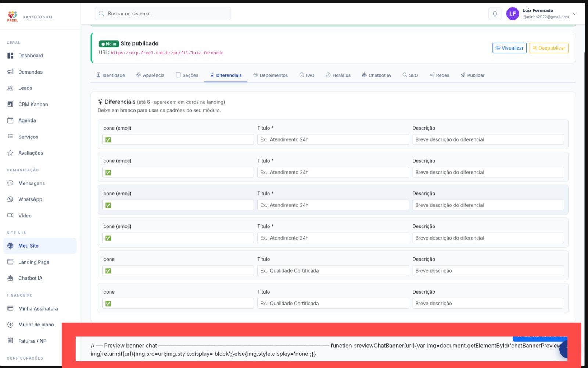
Task: Click the notifications bell icon
Action: click(495, 14)
